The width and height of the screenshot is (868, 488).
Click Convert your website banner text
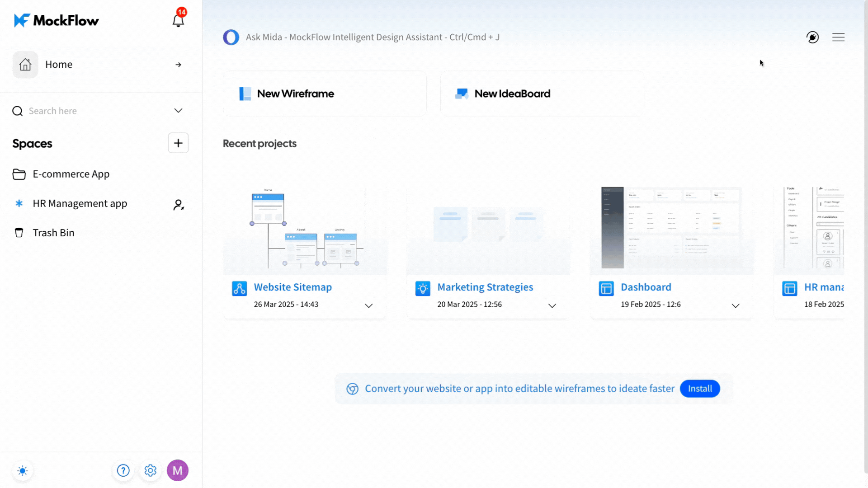[519, 389]
